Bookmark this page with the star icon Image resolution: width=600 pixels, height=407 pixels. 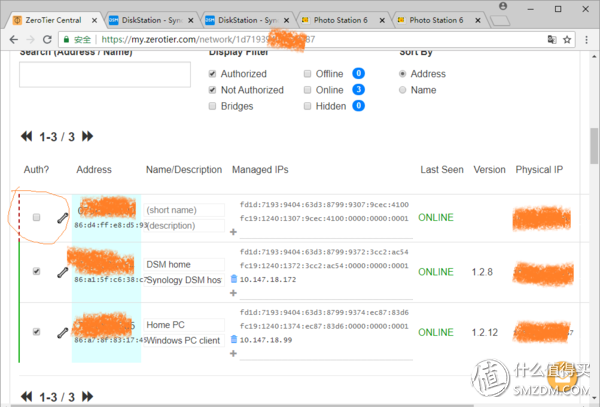click(567, 39)
